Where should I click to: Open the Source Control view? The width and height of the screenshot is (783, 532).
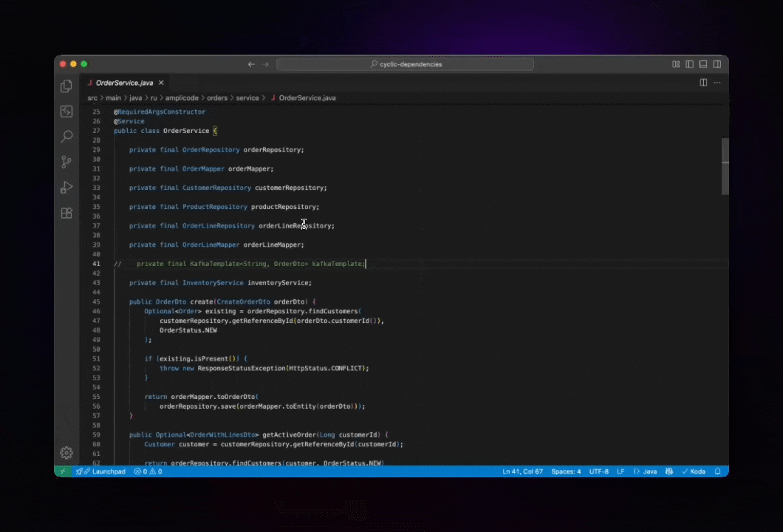coord(66,162)
